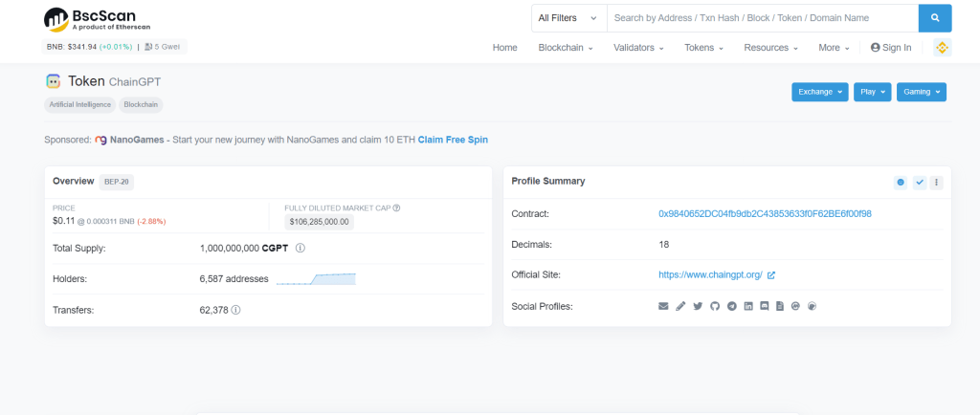Click the email envelope social icon

pos(663,306)
